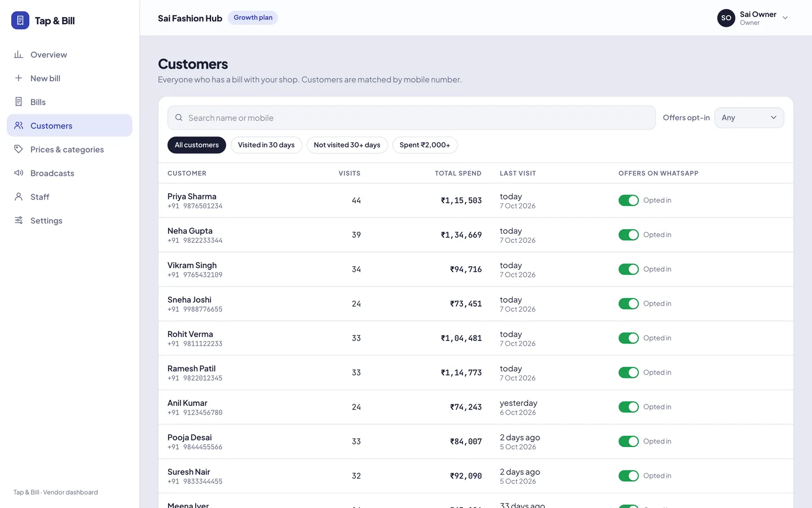Viewport: 812px width, 508px height.
Task: Toggle WhatsApp offers for Vikram Singh
Action: 628,269
